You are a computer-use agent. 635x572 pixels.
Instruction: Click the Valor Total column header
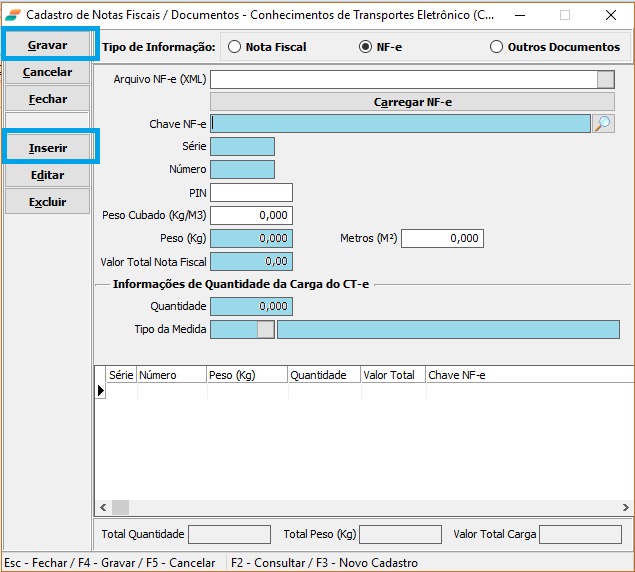click(x=389, y=375)
